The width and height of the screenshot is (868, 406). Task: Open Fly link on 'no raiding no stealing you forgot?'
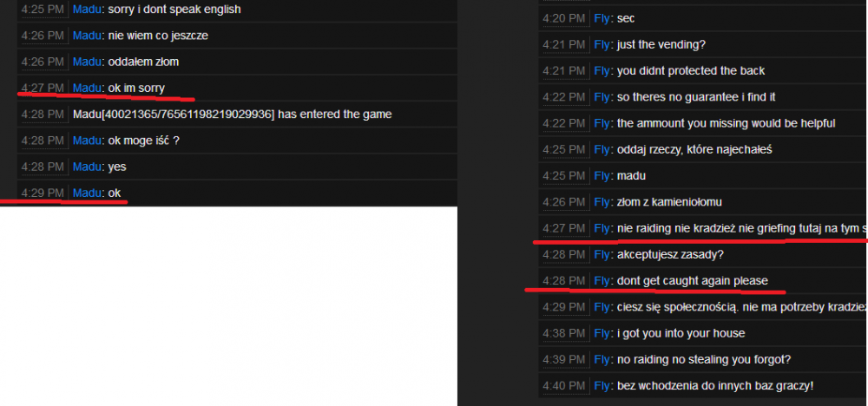point(602,359)
